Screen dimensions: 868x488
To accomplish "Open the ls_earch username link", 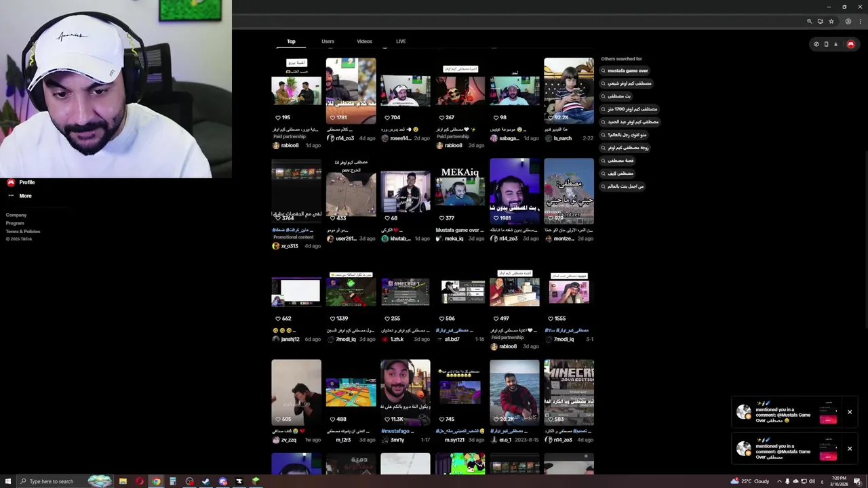I will (x=563, y=138).
